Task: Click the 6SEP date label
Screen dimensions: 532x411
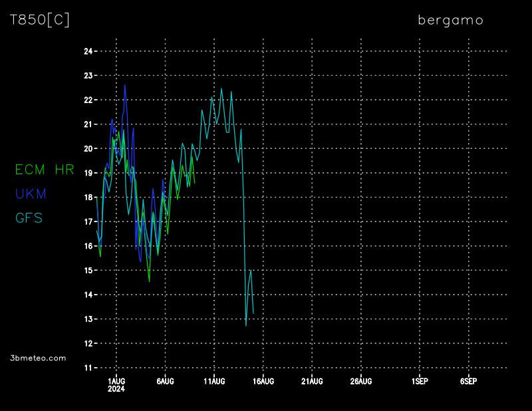Action: pos(468,381)
